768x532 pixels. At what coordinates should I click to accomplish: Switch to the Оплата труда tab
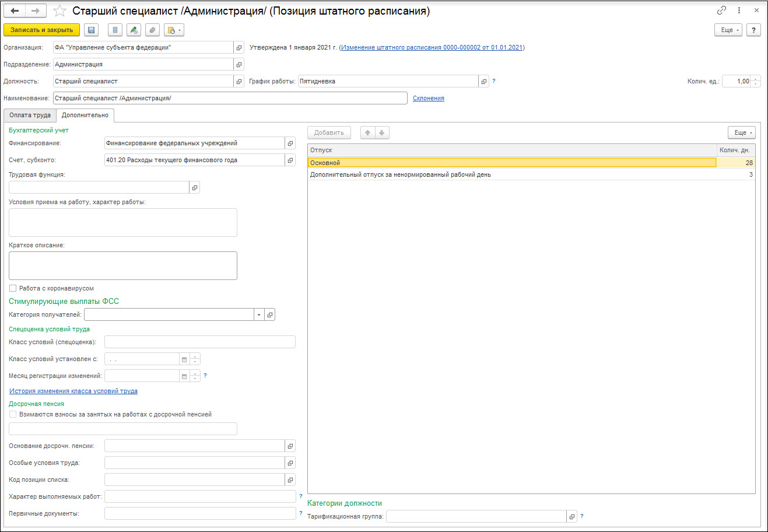coord(30,115)
